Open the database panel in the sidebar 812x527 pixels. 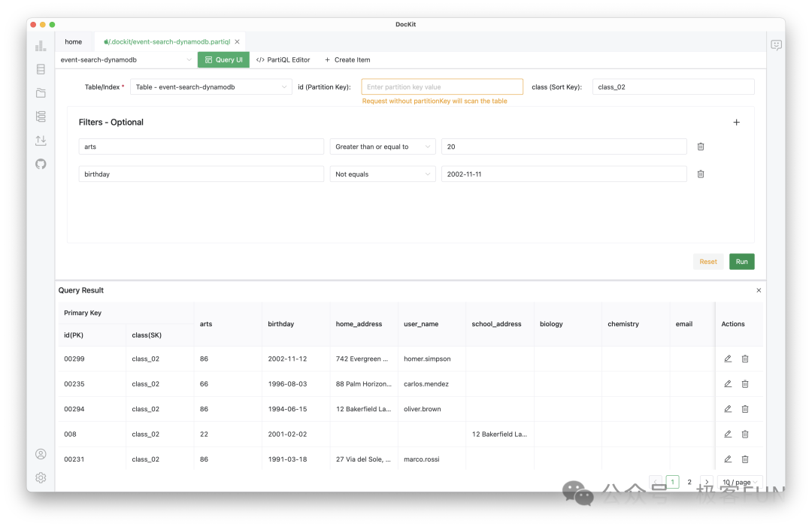pyautogui.click(x=41, y=68)
